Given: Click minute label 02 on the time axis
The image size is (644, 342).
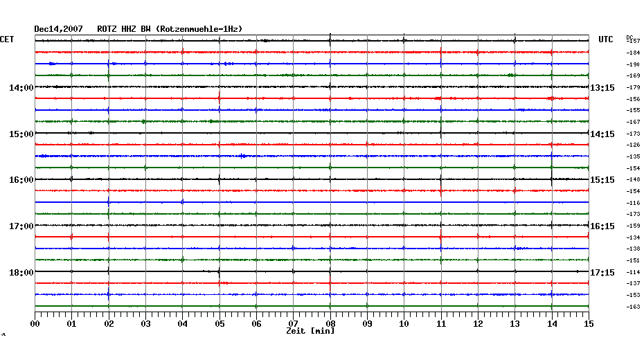Looking at the screenshot, I should pyautogui.click(x=109, y=324).
